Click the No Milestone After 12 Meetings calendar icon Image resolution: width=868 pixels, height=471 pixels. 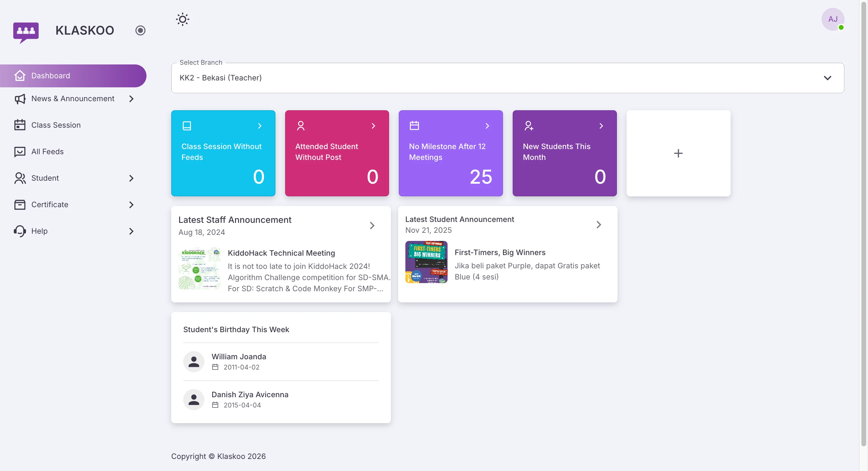(414, 126)
